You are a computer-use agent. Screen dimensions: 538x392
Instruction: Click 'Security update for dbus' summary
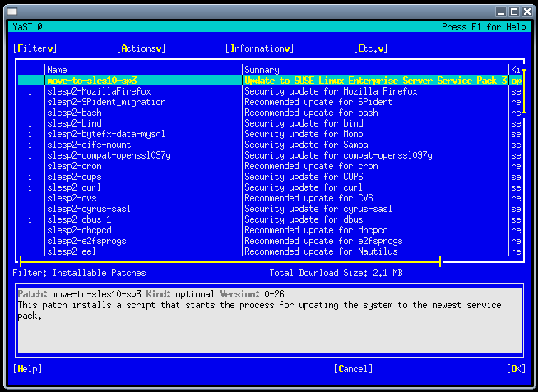[x=304, y=219]
